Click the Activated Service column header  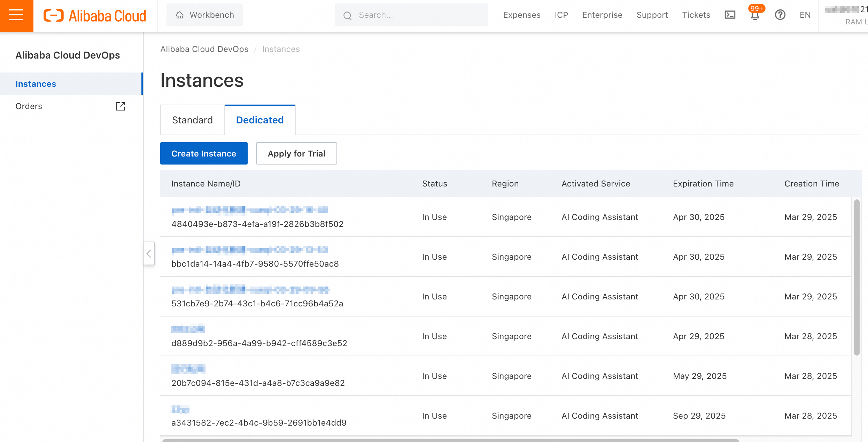pyautogui.click(x=596, y=184)
